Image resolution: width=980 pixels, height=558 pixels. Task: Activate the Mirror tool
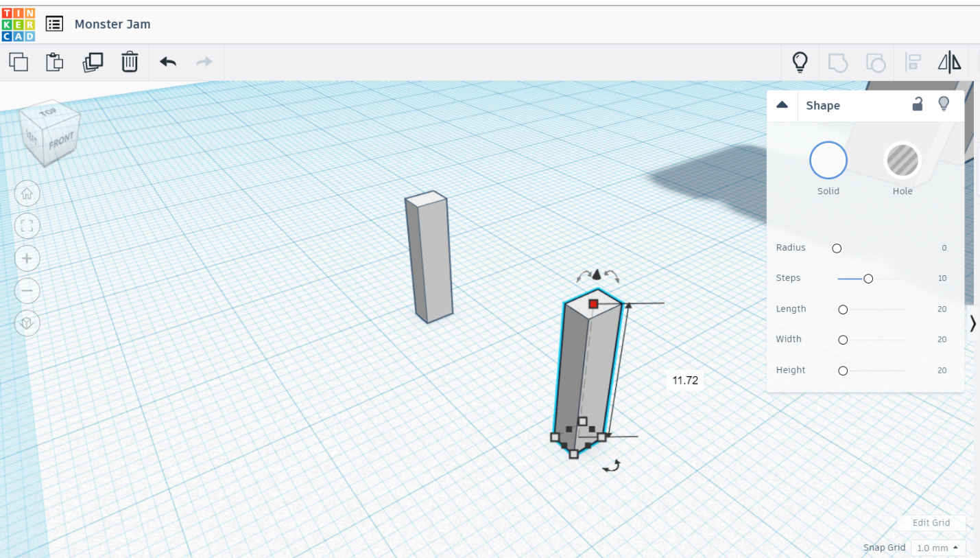coord(950,62)
